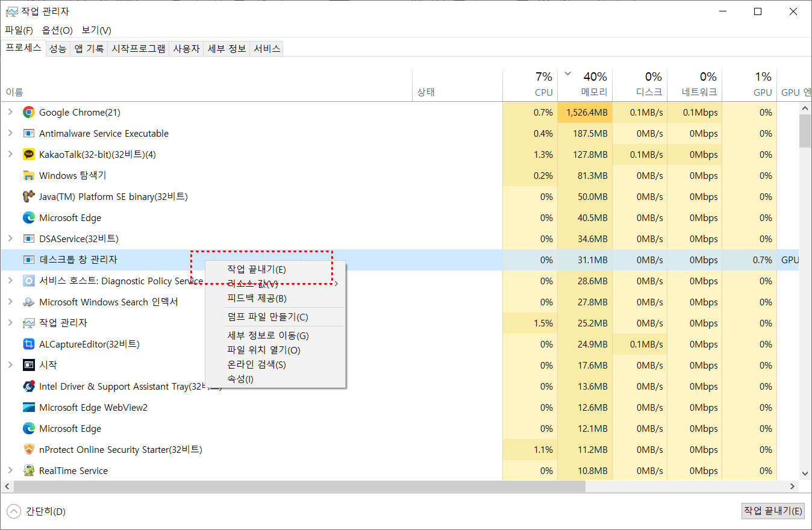The image size is (812, 530).
Task: Click the 데스크톱 창 관리자 process icon
Action: point(28,260)
